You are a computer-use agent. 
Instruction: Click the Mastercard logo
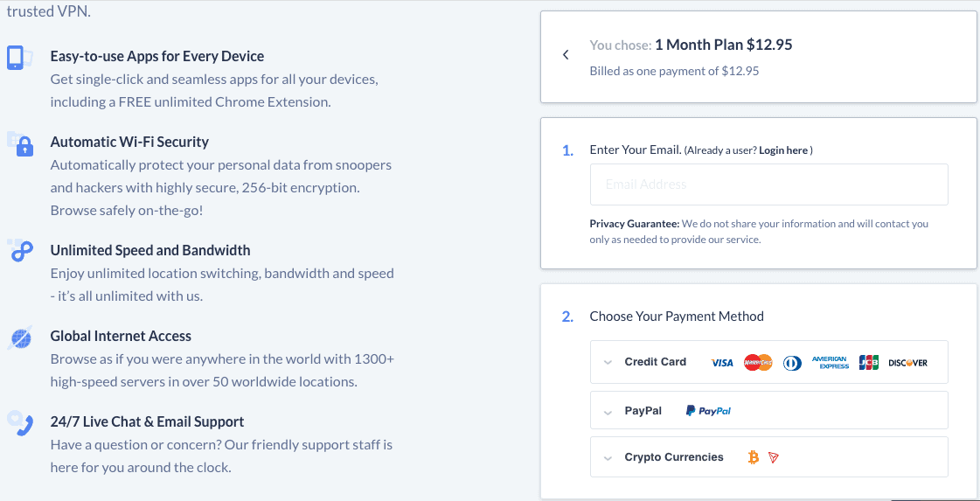point(757,362)
